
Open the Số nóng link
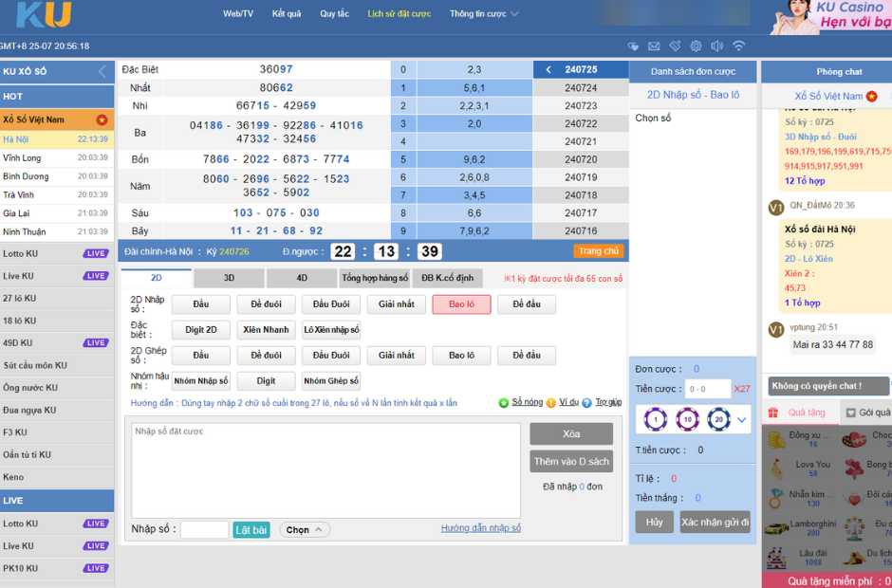click(x=527, y=402)
